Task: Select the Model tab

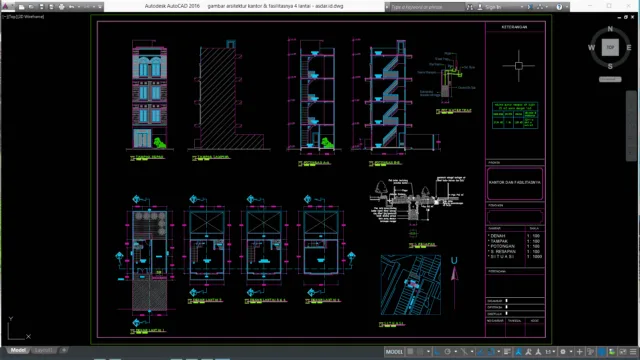Action: pyautogui.click(x=18, y=350)
